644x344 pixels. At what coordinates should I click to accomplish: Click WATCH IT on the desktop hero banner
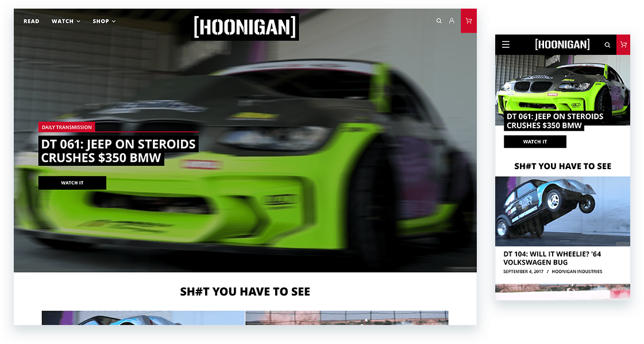click(x=72, y=182)
